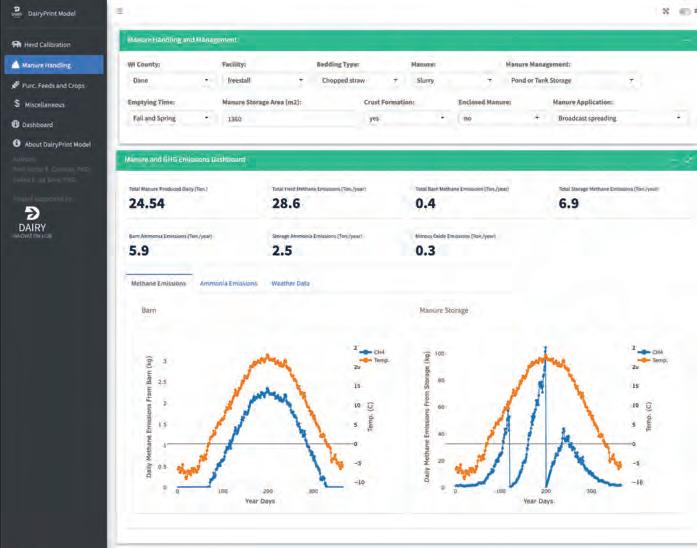This screenshot has width=697, height=548.
Task: Collapse the Manure Handling and Management panel
Action: pos(686,40)
